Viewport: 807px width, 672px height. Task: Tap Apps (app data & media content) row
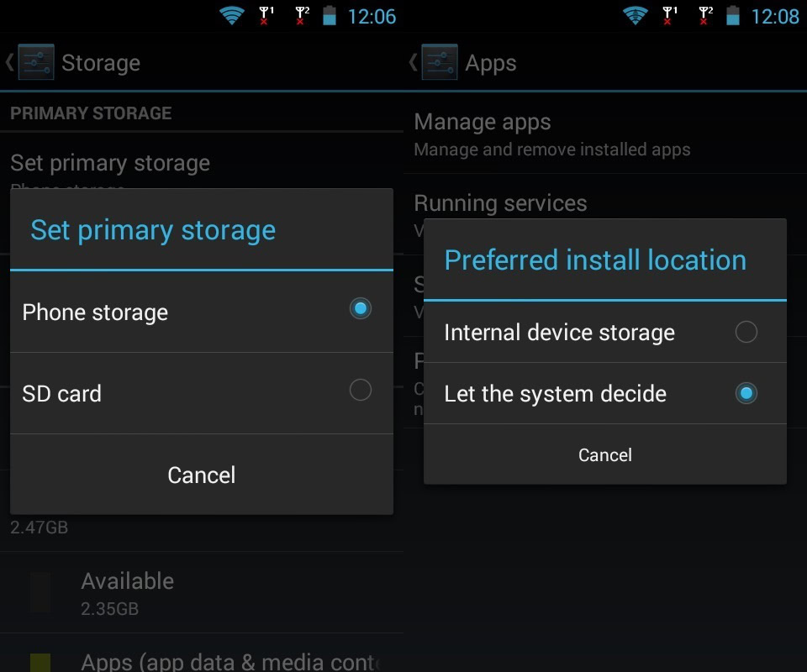tap(229, 661)
